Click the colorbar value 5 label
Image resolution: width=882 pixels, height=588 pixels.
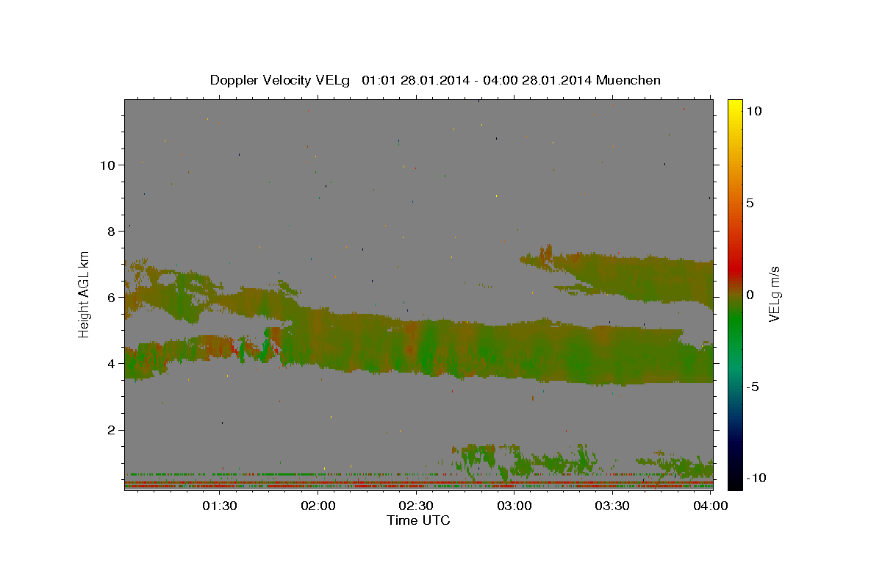click(x=750, y=202)
